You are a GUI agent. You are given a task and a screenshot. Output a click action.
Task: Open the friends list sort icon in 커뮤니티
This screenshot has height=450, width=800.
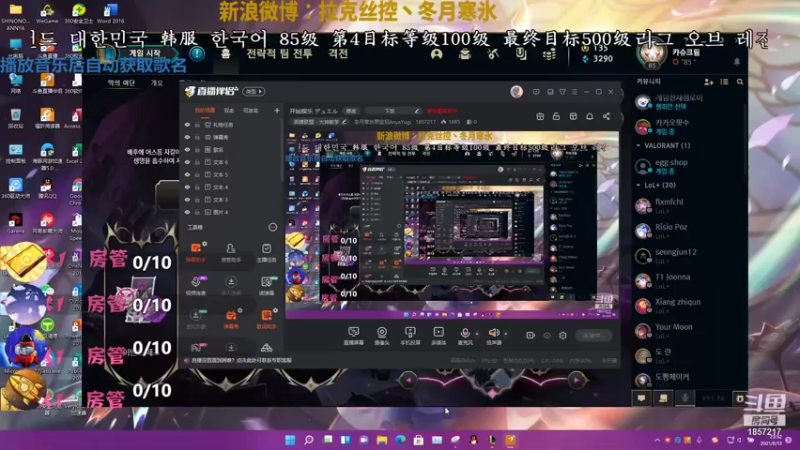(724, 82)
